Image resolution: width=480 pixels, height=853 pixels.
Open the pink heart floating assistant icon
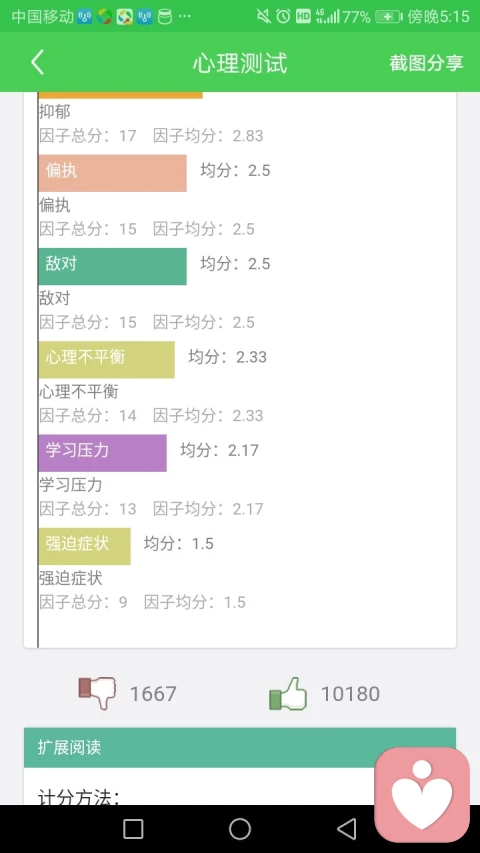point(422,795)
